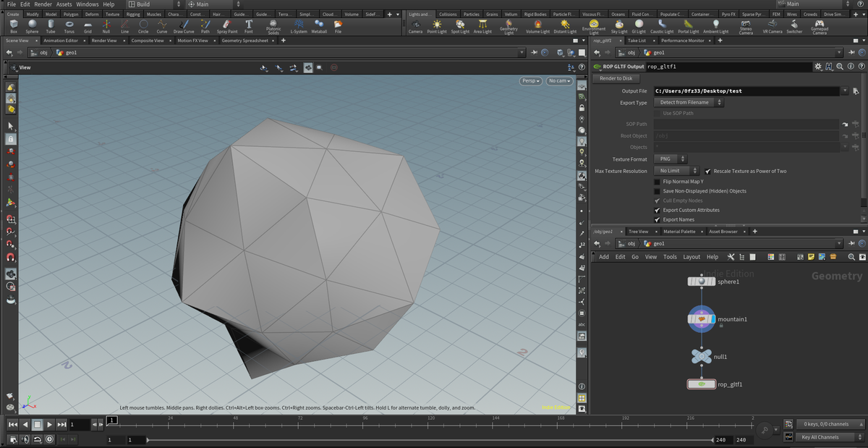Switch to the Geometry Spreadsheet tab

coord(244,41)
